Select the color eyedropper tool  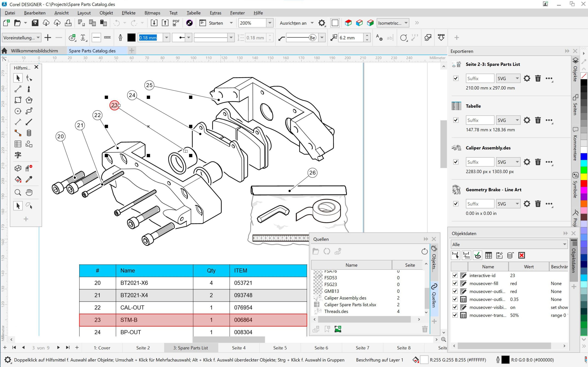pos(29,179)
